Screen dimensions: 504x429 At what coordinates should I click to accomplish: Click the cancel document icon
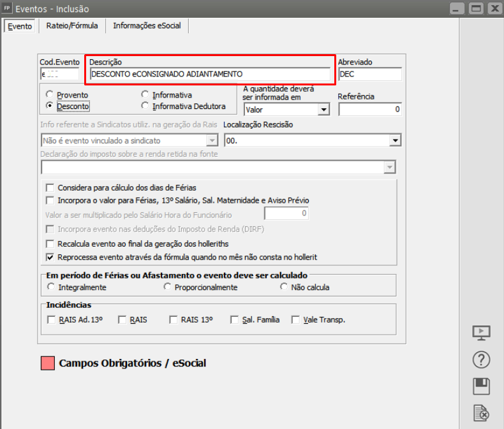point(480,413)
